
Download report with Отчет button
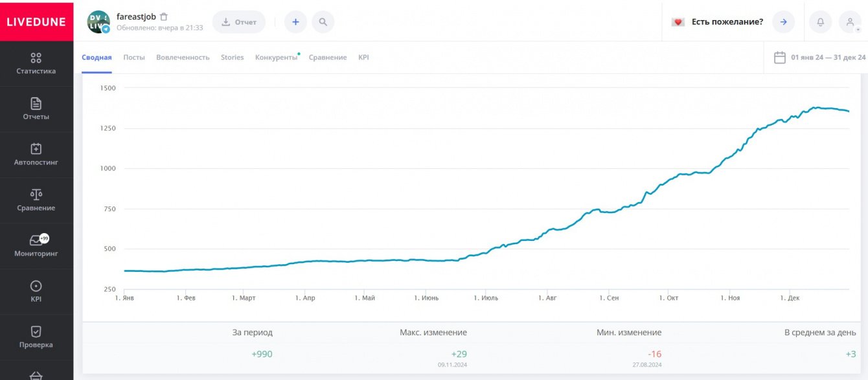(238, 22)
